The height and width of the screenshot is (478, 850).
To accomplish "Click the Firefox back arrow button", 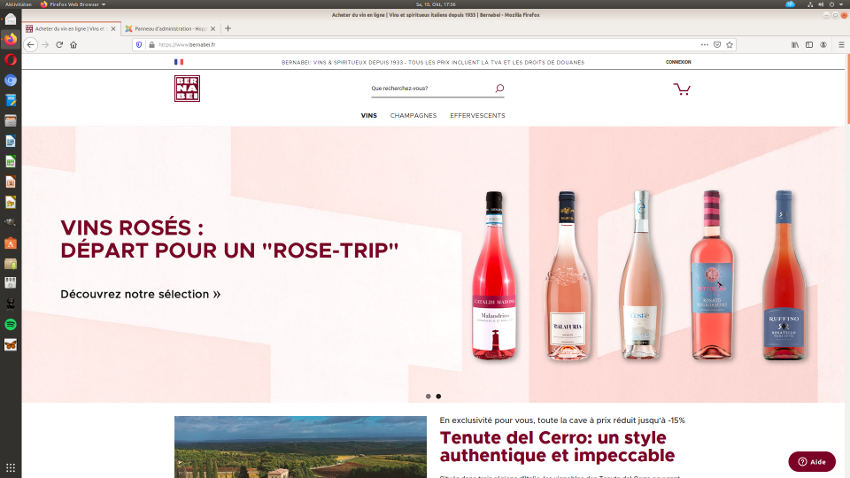I will (x=30, y=45).
